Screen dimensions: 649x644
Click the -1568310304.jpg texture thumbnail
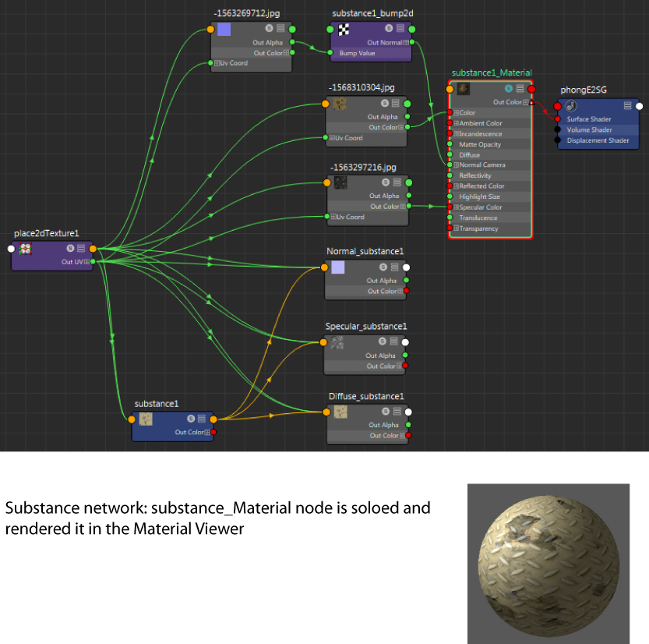click(x=340, y=104)
